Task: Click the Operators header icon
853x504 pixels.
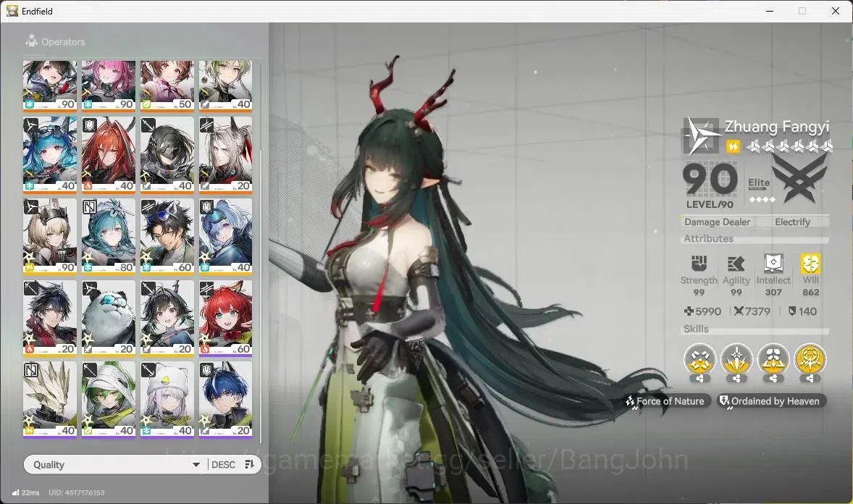Action: tap(32, 41)
